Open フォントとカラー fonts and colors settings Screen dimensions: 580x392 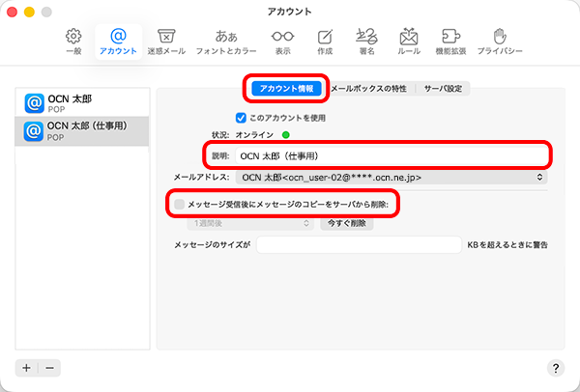click(225, 41)
